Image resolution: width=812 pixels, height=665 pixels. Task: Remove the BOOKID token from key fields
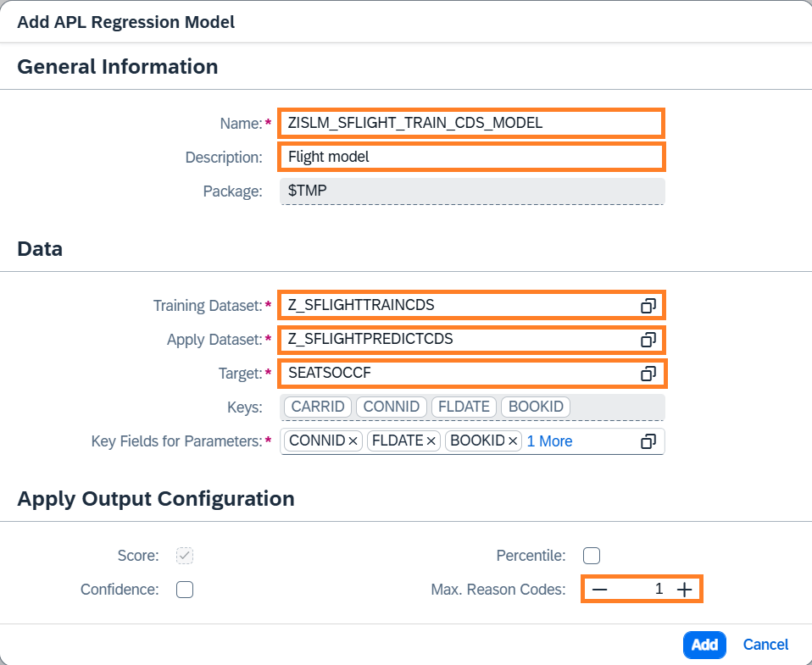[513, 441]
